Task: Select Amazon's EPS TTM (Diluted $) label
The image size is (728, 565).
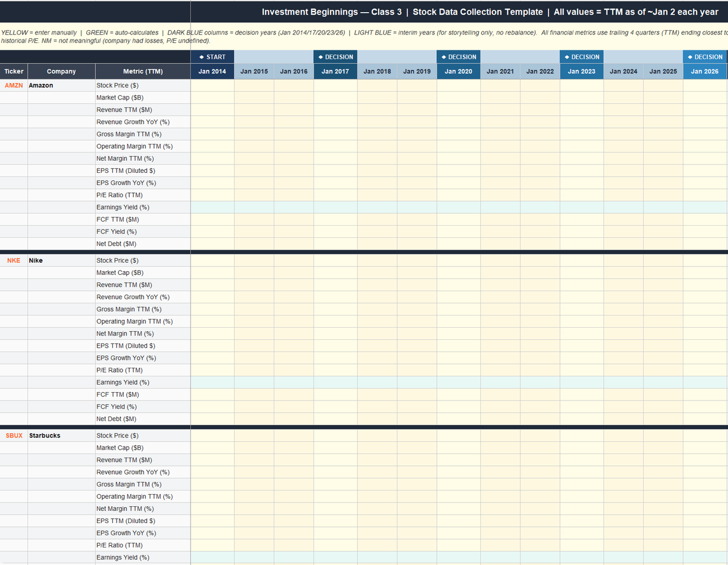Action: coord(143,171)
